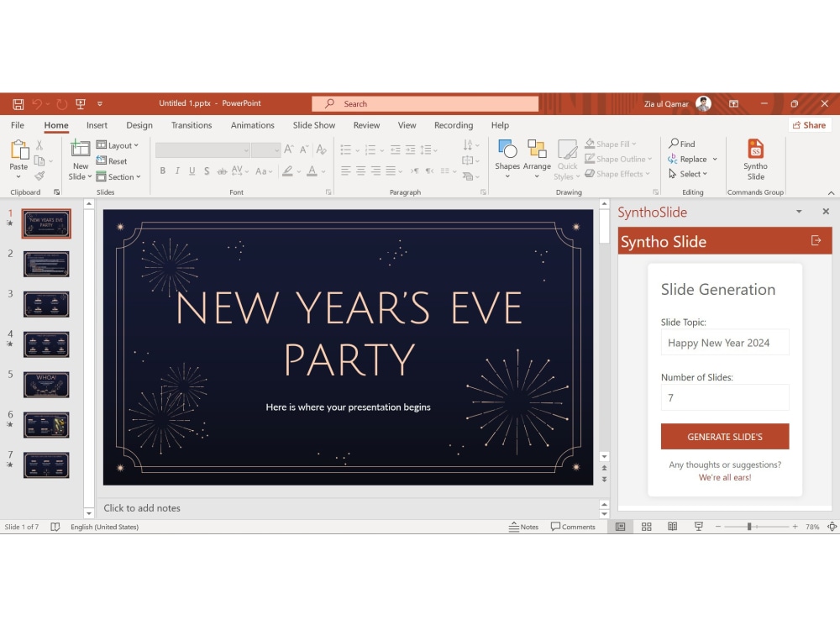This screenshot has height=630, width=840.
Task: Toggle Slide Show view in status bar
Action: point(699,527)
